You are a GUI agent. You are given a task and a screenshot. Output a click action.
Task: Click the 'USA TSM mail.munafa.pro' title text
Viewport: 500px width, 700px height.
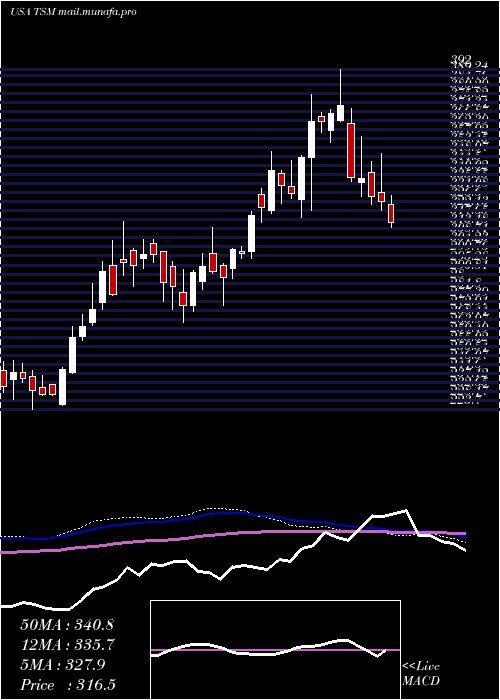73,12
